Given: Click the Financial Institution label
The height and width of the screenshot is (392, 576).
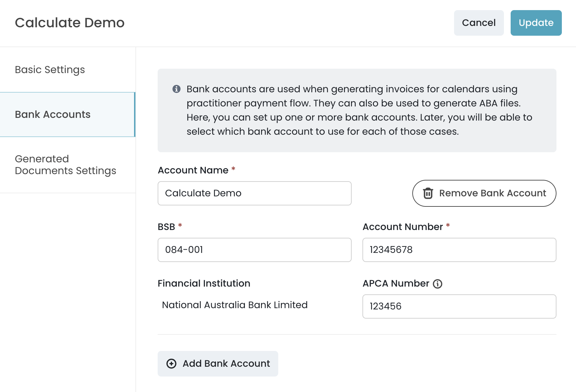Looking at the screenshot, I should pos(204,284).
